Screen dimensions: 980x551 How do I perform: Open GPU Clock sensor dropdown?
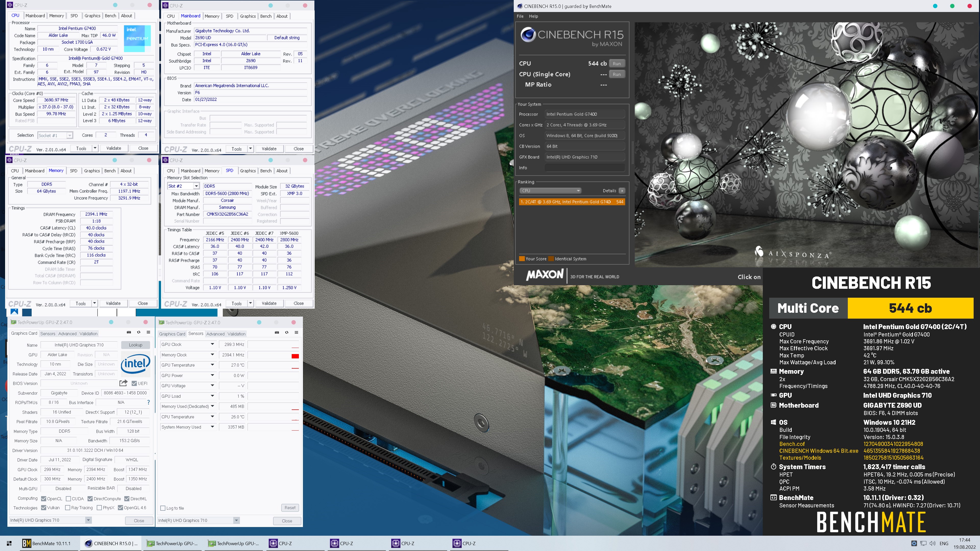(212, 344)
